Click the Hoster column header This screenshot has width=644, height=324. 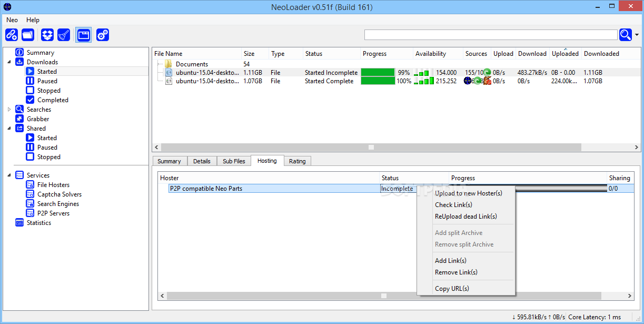[x=269, y=178]
